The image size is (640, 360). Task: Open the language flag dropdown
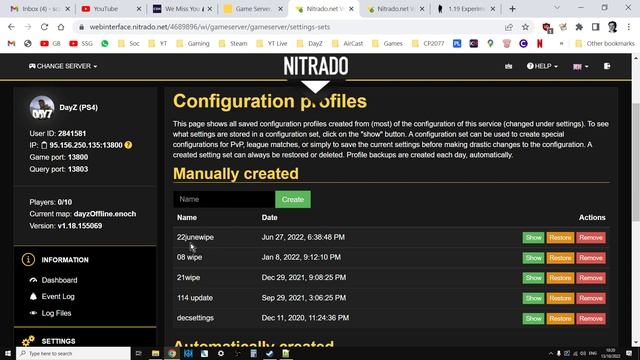[580, 66]
